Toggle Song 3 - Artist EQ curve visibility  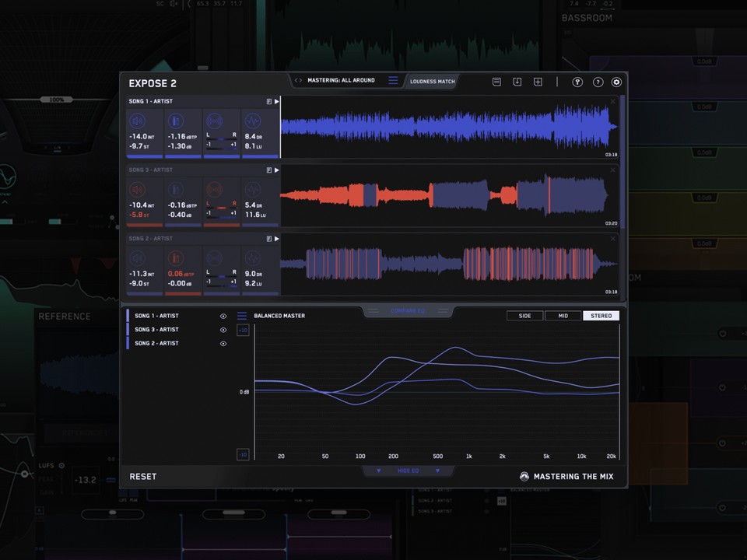(223, 330)
